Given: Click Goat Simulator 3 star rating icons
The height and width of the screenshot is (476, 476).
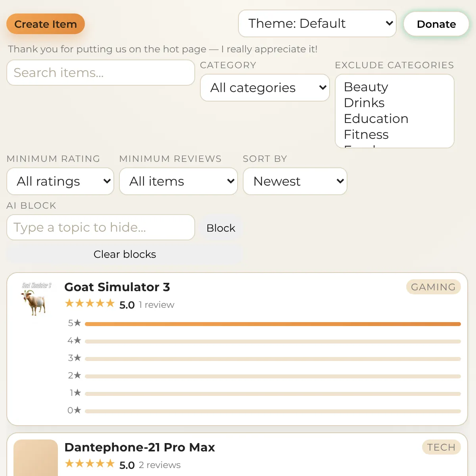Looking at the screenshot, I should click(90, 304).
